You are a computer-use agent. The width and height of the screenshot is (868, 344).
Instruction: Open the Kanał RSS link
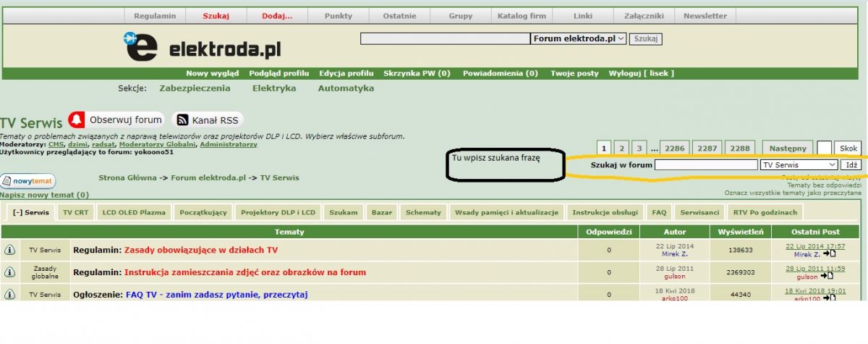(x=215, y=120)
